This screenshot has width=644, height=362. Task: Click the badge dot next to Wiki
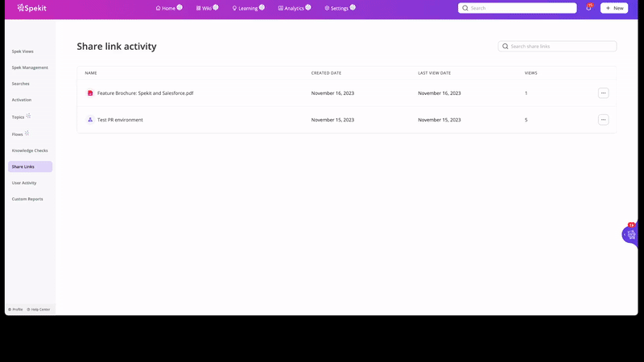point(216,7)
